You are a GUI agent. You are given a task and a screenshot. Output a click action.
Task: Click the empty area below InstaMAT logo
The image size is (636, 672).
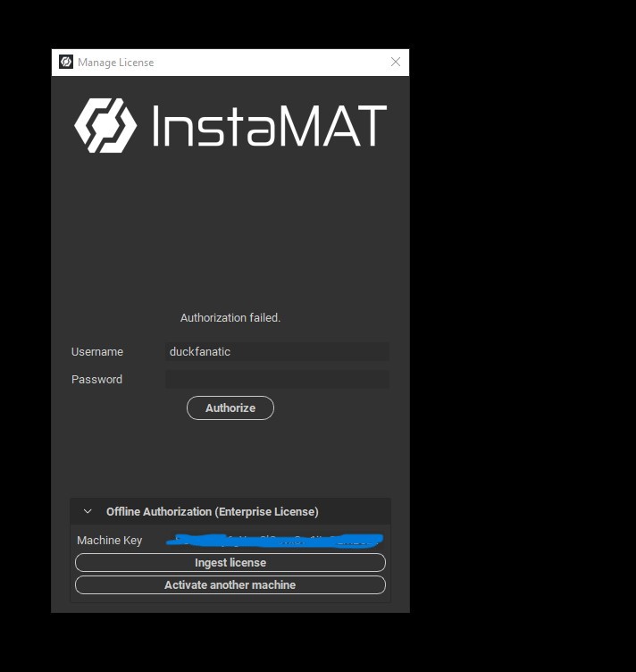click(x=230, y=232)
